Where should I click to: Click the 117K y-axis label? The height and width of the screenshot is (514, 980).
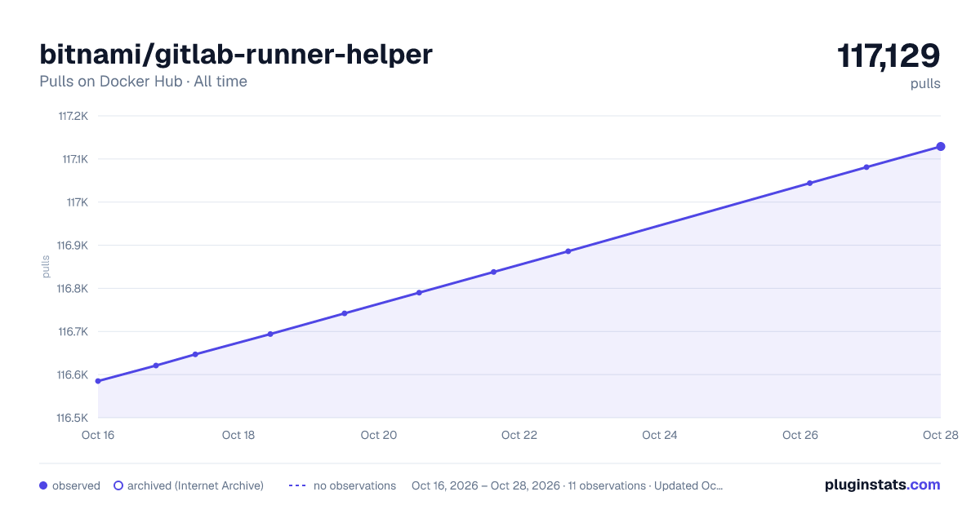click(77, 202)
